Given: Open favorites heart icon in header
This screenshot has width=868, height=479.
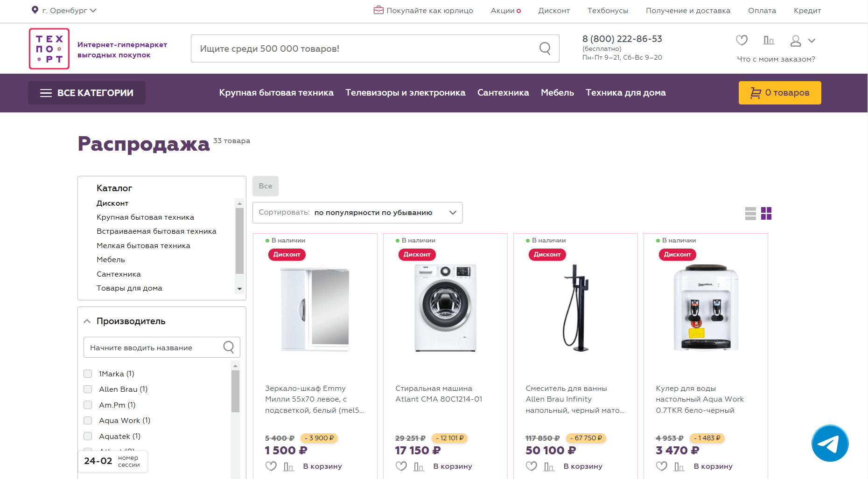Looking at the screenshot, I should (x=742, y=41).
